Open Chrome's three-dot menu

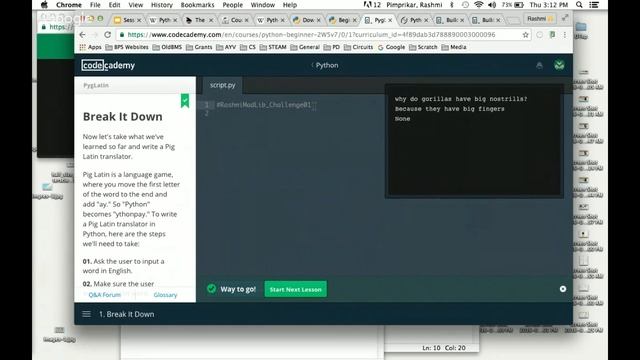pos(565,35)
